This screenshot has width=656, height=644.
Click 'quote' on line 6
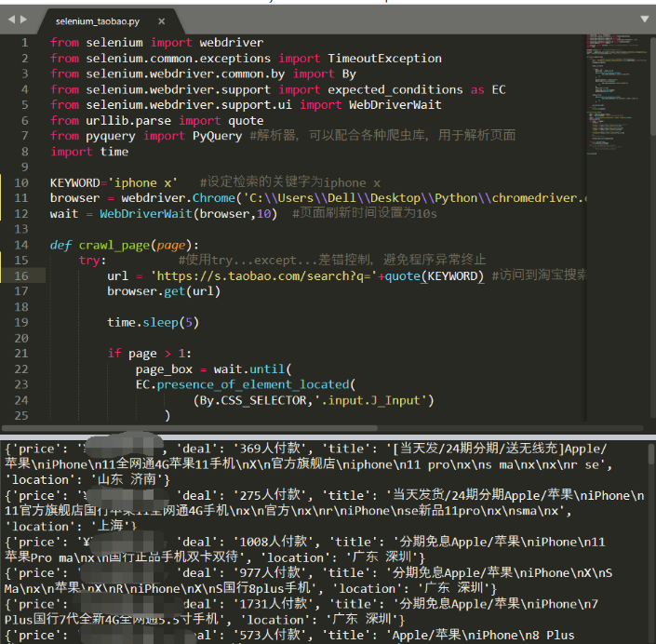[246, 121]
